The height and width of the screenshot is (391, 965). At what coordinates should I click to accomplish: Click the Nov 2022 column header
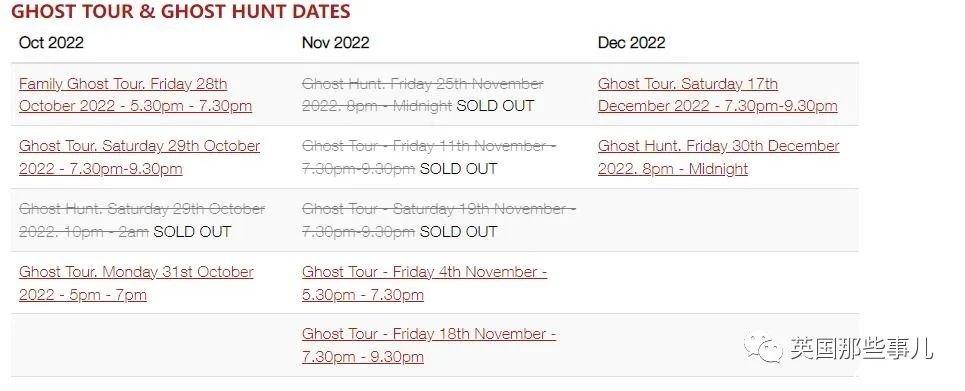[335, 42]
